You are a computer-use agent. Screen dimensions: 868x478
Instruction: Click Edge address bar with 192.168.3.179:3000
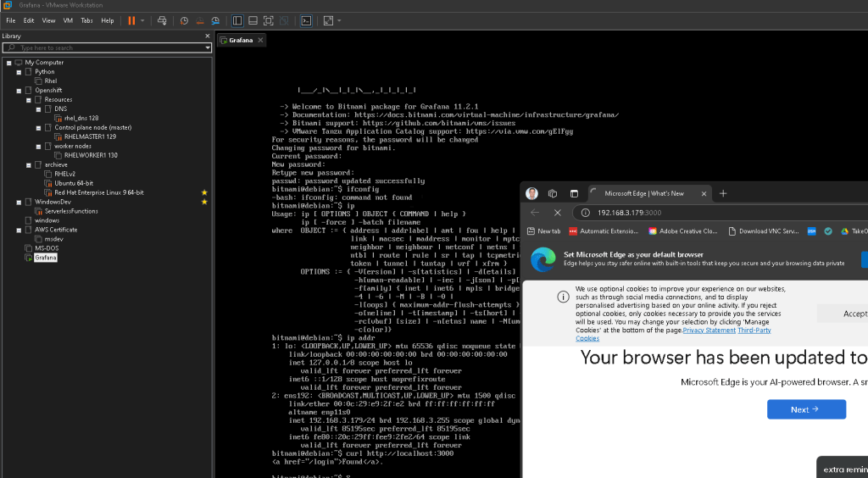pos(630,213)
